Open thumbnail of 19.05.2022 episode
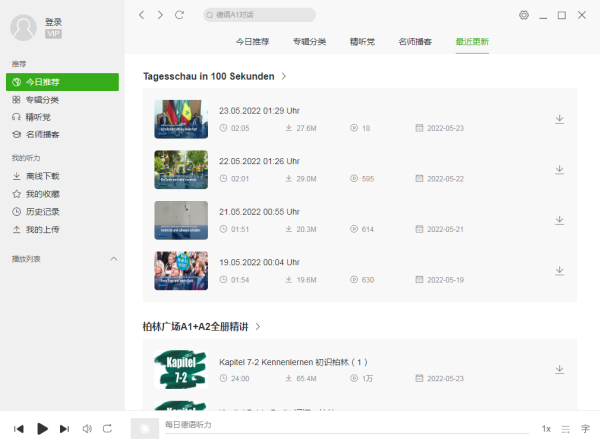 point(181,271)
